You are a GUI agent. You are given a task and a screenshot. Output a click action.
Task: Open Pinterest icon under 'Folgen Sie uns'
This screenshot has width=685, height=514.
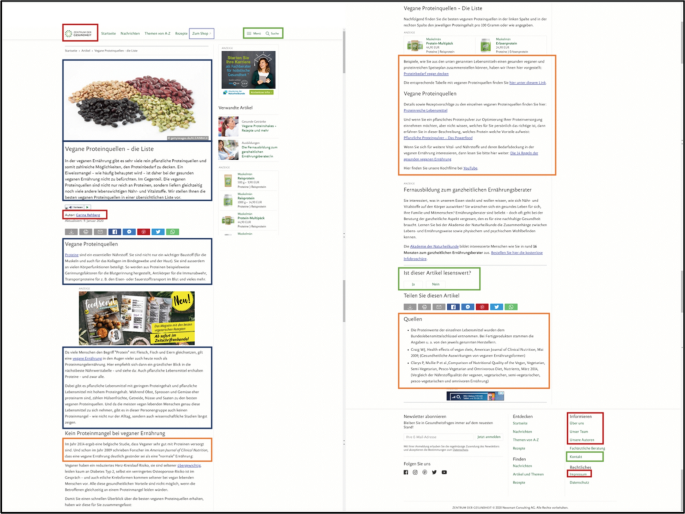(x=425, y=472)
